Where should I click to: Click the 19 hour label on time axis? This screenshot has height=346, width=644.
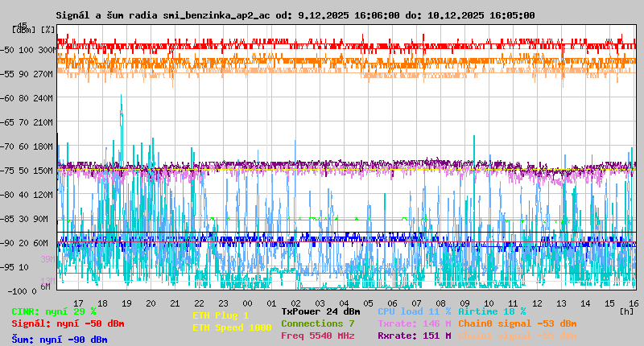pos(125,303)
